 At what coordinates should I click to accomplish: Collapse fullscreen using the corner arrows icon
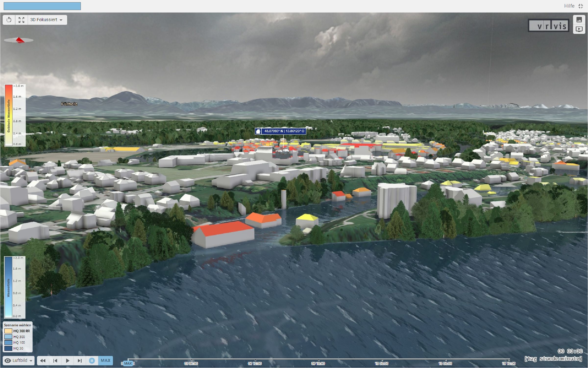[581, 6]
